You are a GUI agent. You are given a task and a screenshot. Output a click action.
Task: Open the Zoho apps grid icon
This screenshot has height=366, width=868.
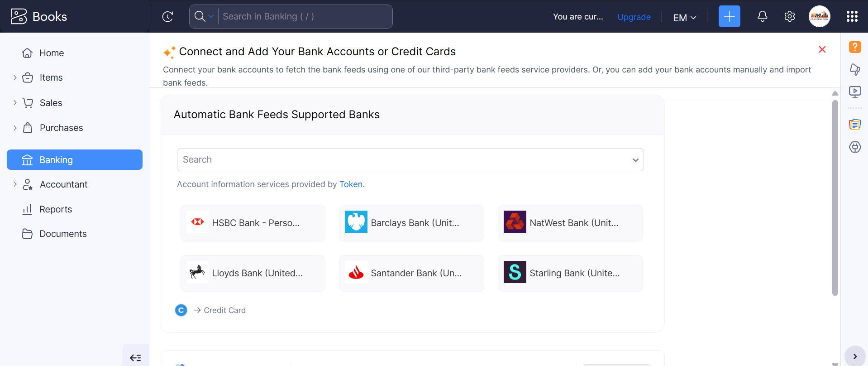(853, 16)
